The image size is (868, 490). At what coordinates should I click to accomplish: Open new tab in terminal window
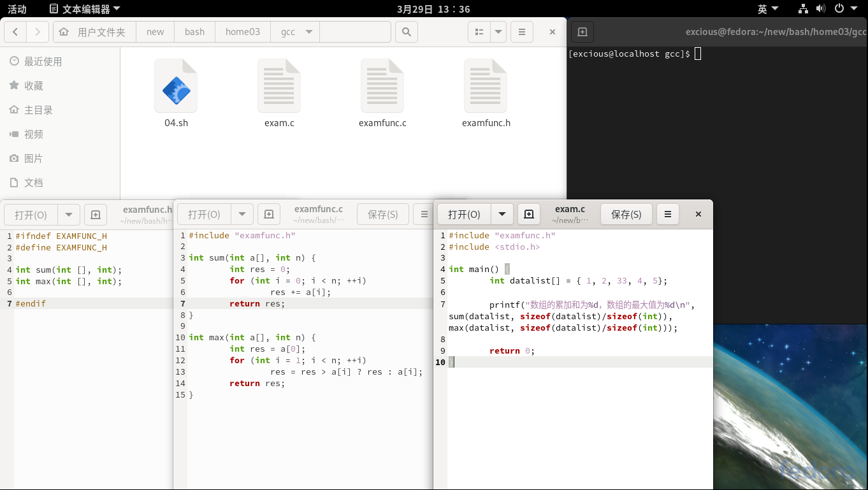(582, 32)
